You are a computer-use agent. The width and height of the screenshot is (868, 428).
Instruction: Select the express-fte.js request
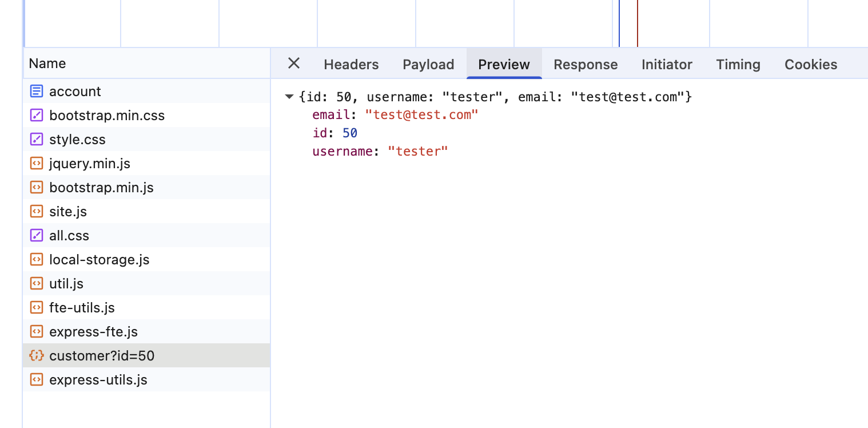146,331
